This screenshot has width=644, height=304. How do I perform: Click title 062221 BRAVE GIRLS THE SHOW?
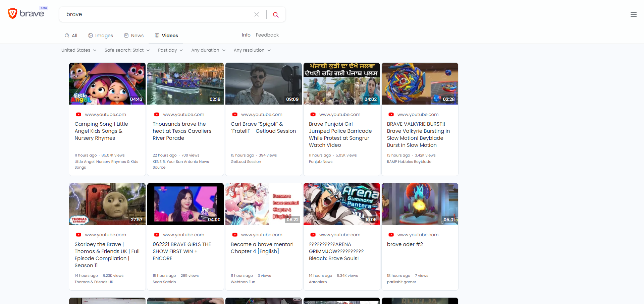182,251
